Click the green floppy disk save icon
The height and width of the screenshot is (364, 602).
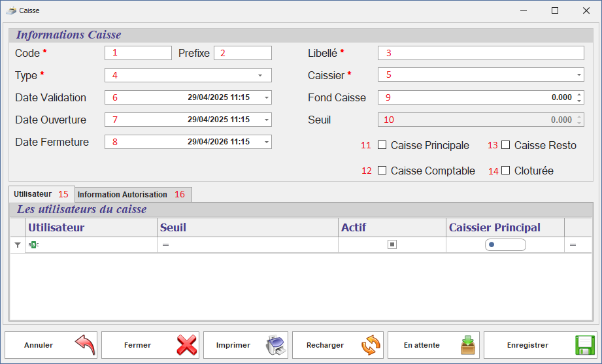pos(585,345)
